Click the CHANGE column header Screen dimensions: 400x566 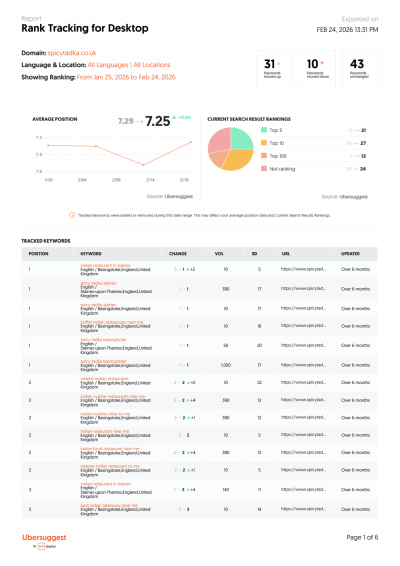(178, 254)
